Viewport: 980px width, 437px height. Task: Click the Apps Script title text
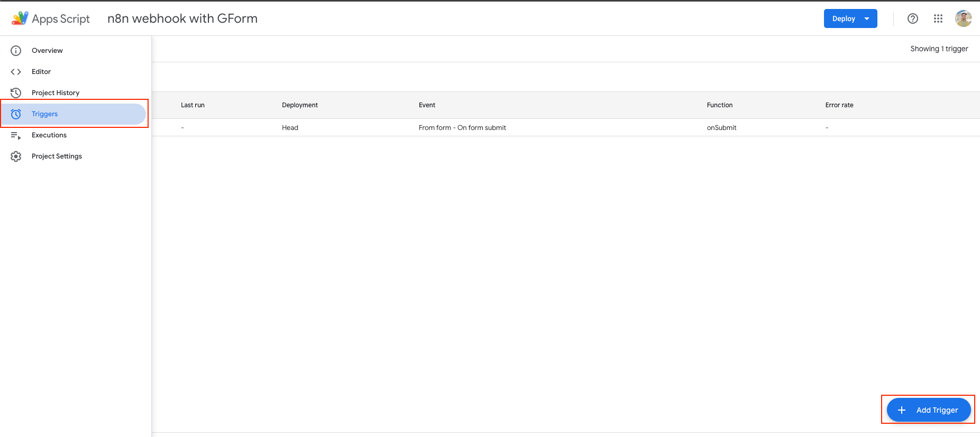[x=61, y=19]
